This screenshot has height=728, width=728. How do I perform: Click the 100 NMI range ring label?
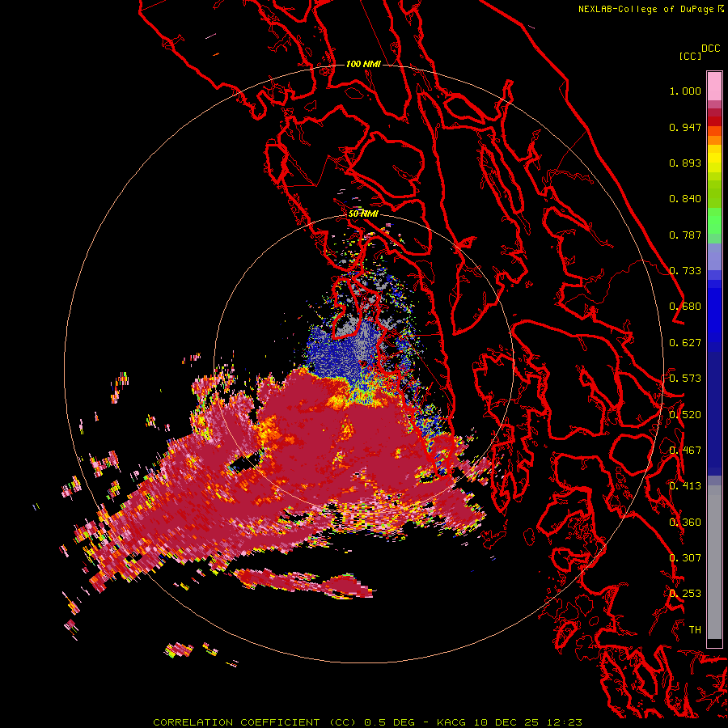tap(363, 64)
